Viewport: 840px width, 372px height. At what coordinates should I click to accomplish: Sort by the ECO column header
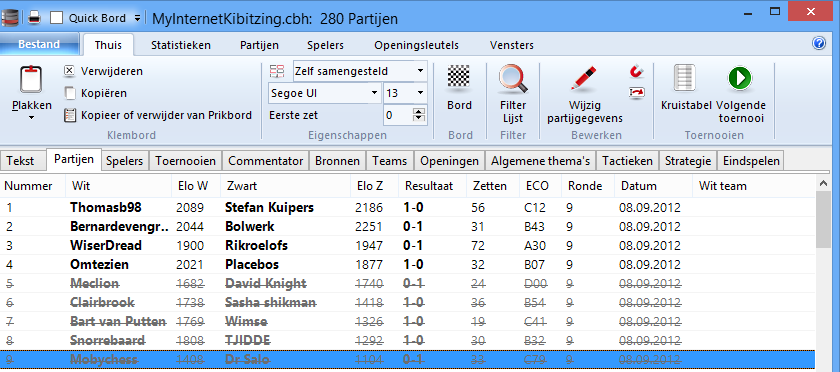(x=540, y=187)
